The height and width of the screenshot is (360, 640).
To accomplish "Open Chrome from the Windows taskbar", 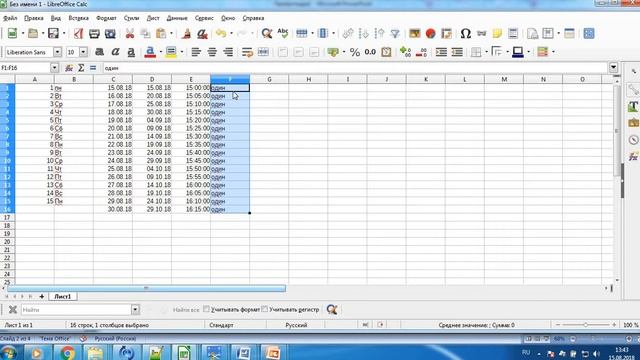I will click(x=68, y=352).
